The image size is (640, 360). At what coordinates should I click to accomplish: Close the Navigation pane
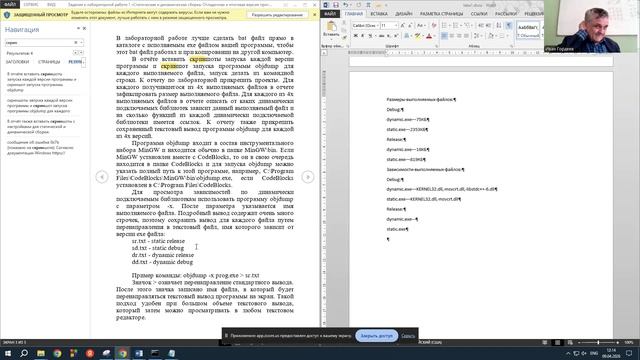[x=84, y=29]
